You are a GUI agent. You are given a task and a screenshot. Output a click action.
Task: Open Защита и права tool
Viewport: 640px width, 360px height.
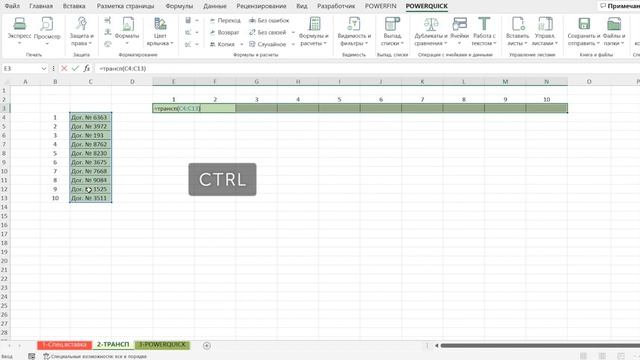pyautogui.click(x=81, y=31)
